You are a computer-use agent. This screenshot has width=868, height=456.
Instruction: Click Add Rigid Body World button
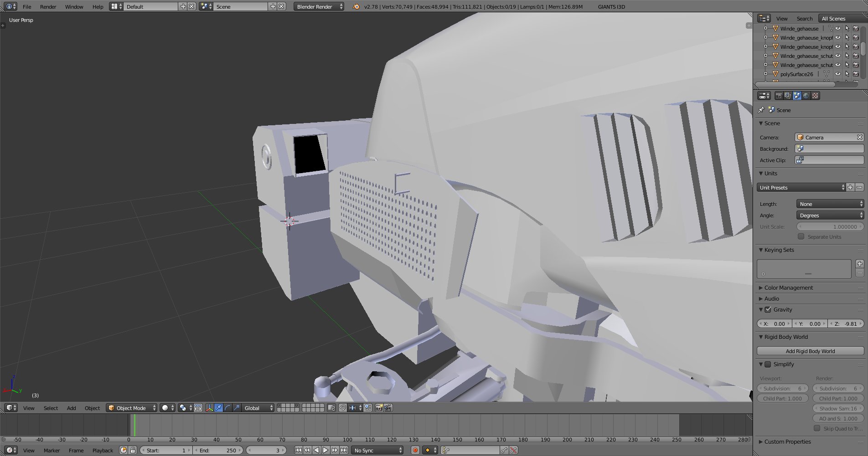(x=810, y=351)
